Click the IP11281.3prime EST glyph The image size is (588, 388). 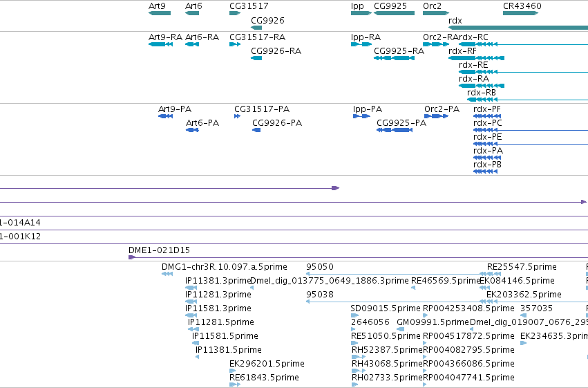[191, 302]
